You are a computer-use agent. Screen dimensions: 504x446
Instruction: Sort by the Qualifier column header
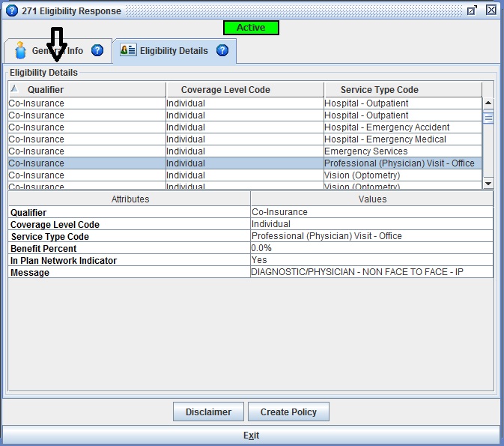coord(87,89)
